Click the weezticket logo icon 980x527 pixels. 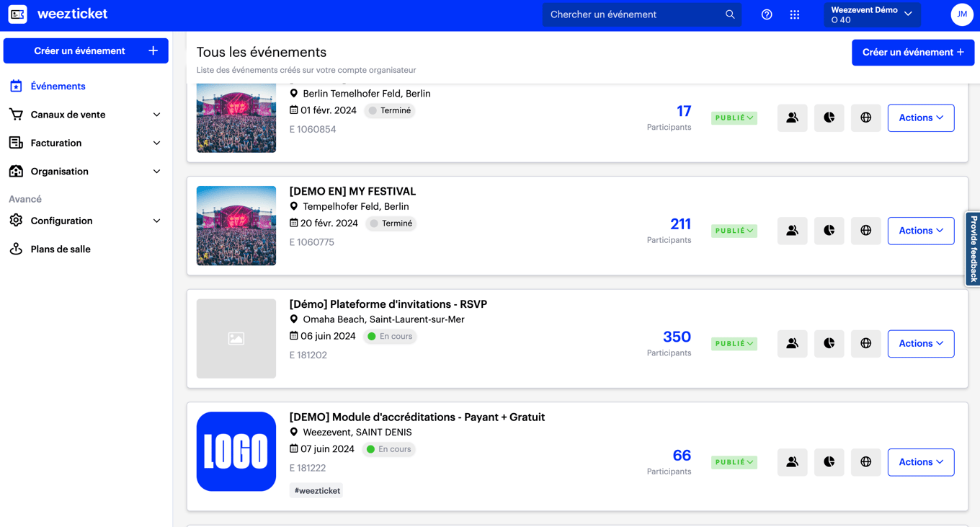(18, 14)
